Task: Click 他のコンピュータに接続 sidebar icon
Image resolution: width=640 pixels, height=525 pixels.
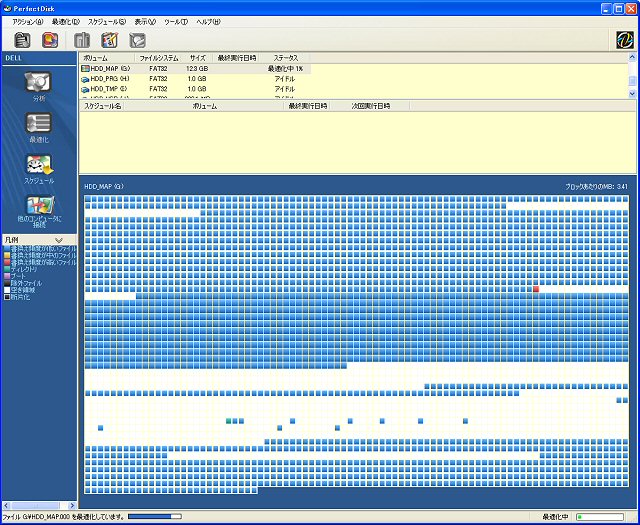Action: [x=40, y=206]
